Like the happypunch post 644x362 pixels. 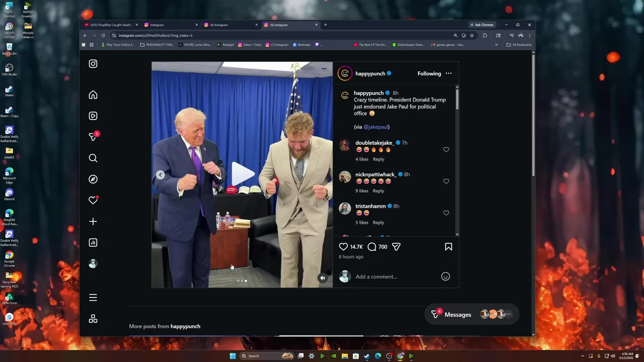pyautogui.click(x=344, y=247)
